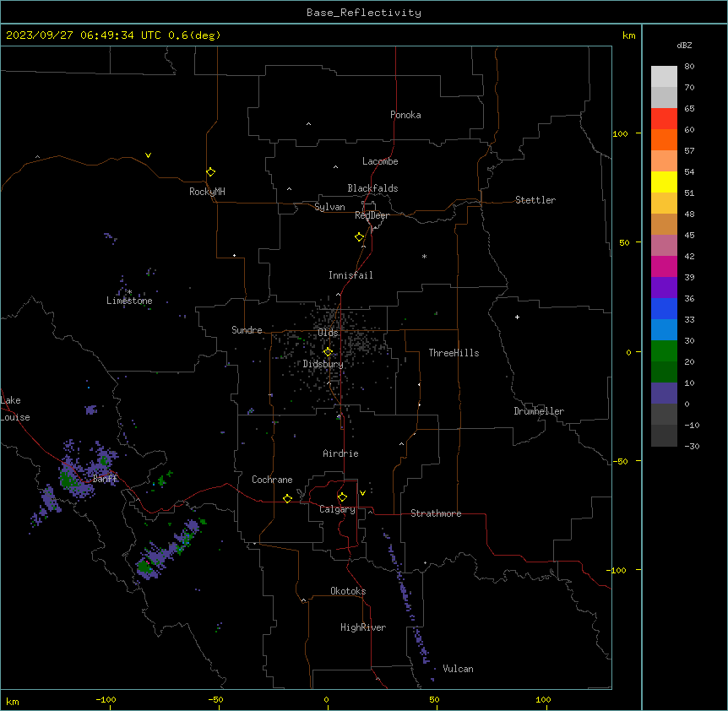Click the Airdrie city label
Screen dimensions: 728x711
tap(340, 453)
